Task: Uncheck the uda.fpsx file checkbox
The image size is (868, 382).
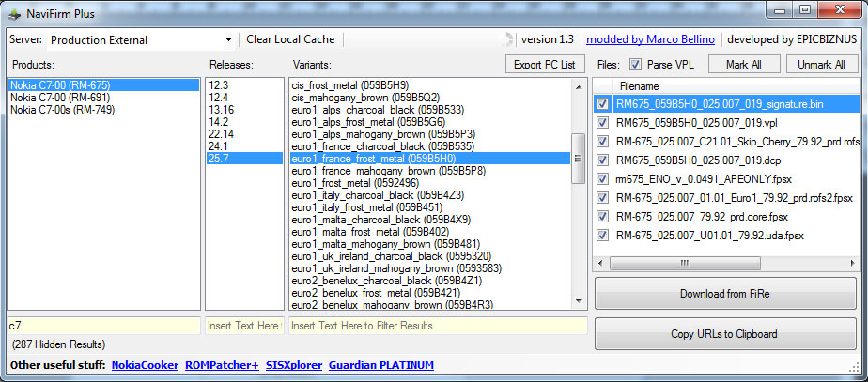Action: (603, 236)
